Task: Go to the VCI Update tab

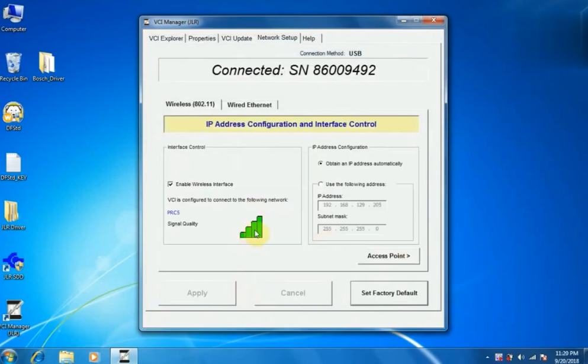Action: point(237,38)
